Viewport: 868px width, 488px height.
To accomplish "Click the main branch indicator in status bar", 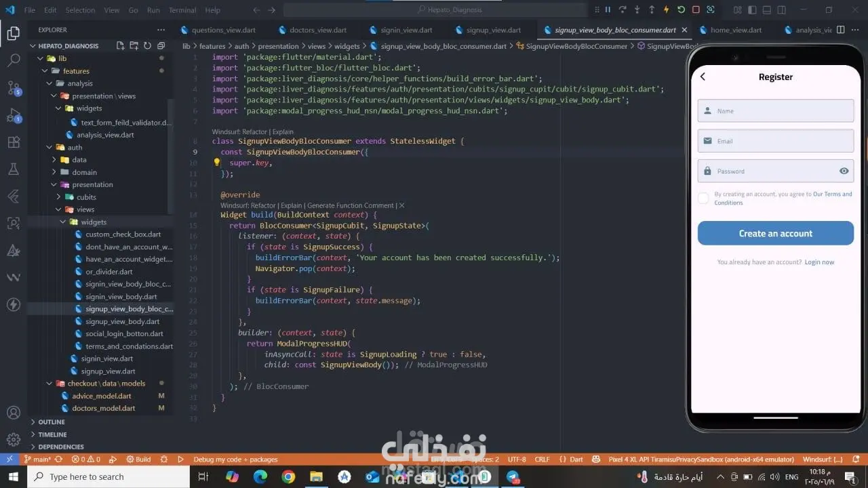I will [38, 459].
